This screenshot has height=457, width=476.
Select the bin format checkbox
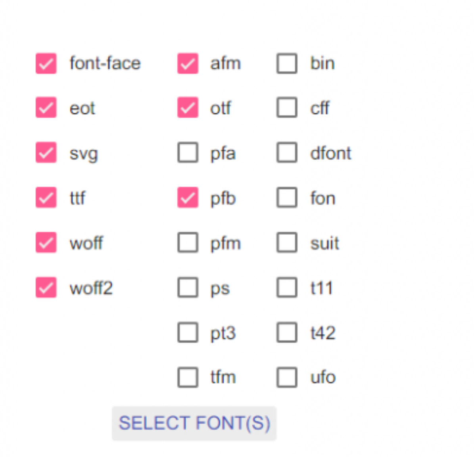point(286,63)
